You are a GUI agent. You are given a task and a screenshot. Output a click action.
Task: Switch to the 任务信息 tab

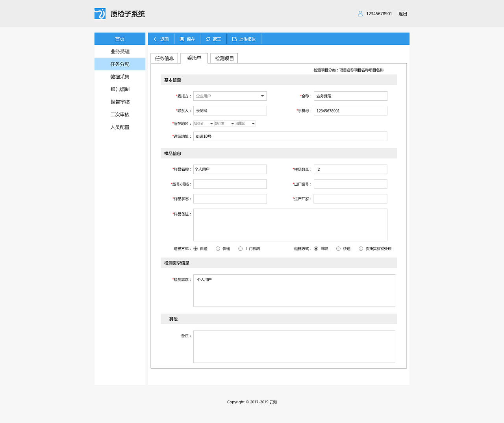(x=165, y=58)
